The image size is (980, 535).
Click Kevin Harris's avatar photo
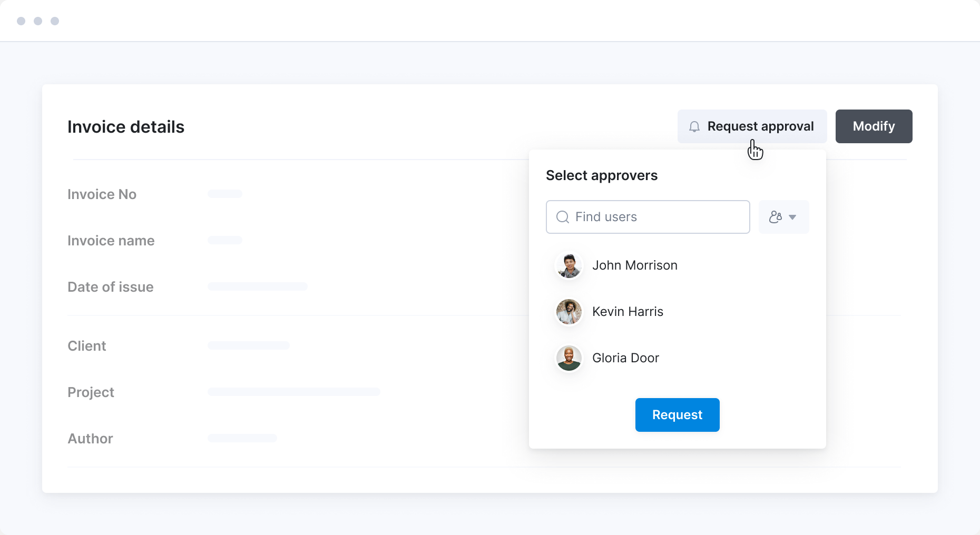tap(569, 312)
